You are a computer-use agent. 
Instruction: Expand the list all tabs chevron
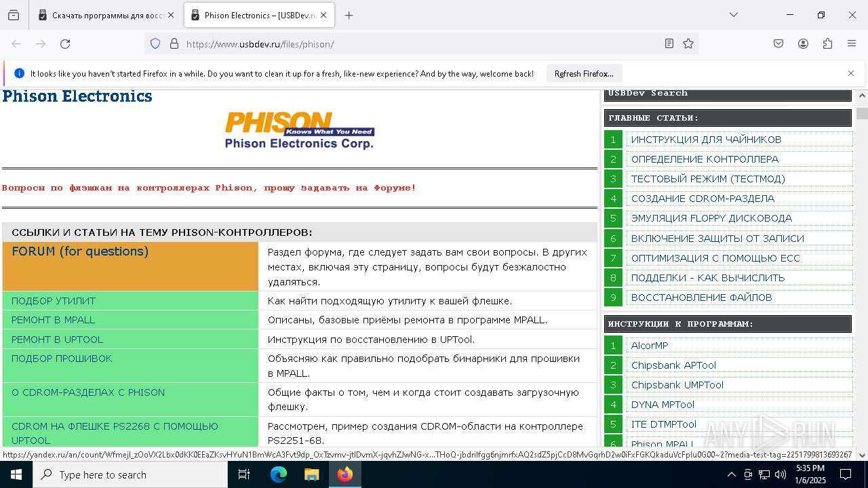pos(734,15)
